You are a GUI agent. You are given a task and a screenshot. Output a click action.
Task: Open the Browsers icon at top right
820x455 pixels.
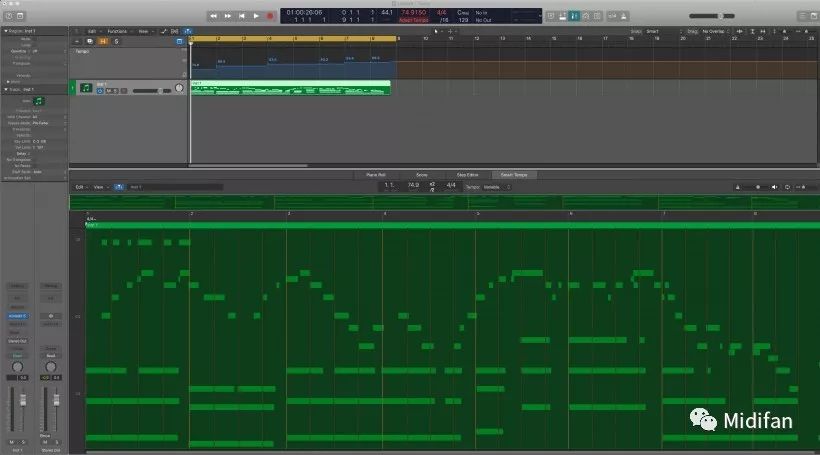[814, 16]
